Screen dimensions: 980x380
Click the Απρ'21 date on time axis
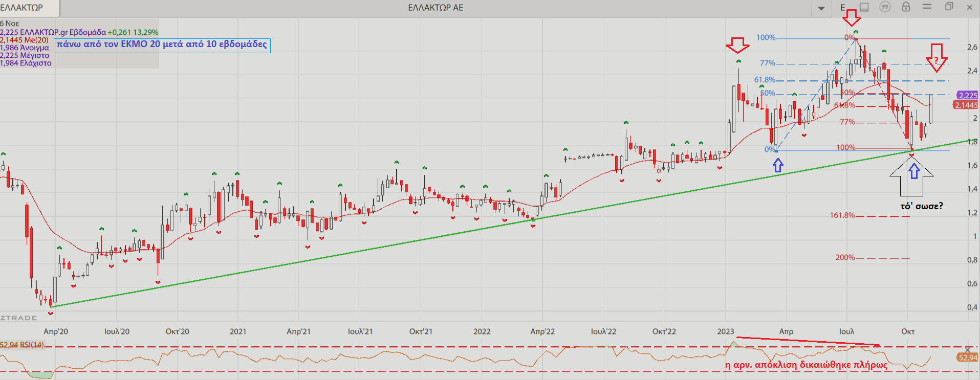(x=298, y=331)
